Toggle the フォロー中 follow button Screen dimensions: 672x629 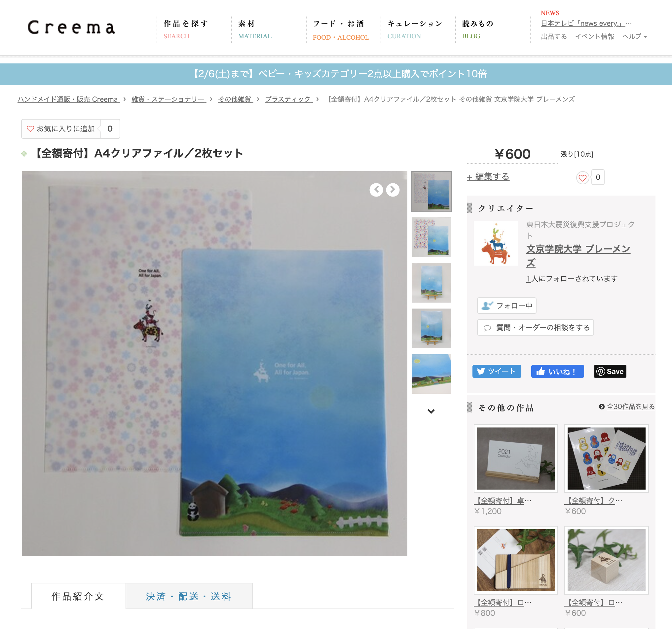click(506, 306)
